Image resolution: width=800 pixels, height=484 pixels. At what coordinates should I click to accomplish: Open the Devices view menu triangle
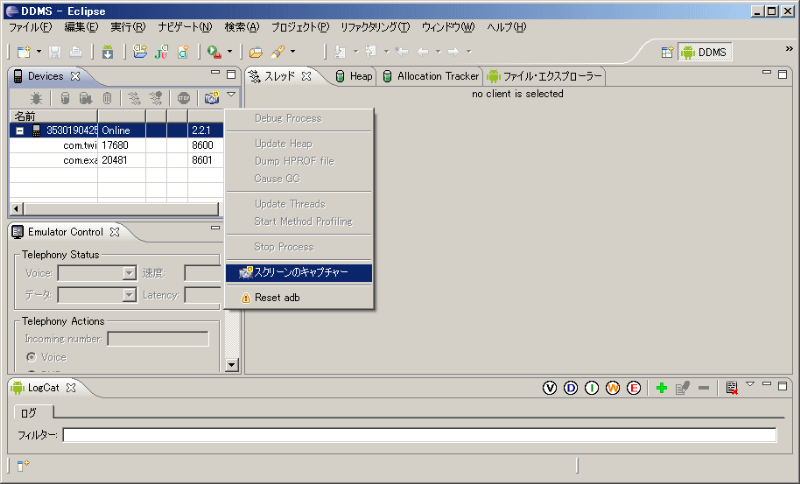point(231,94)
